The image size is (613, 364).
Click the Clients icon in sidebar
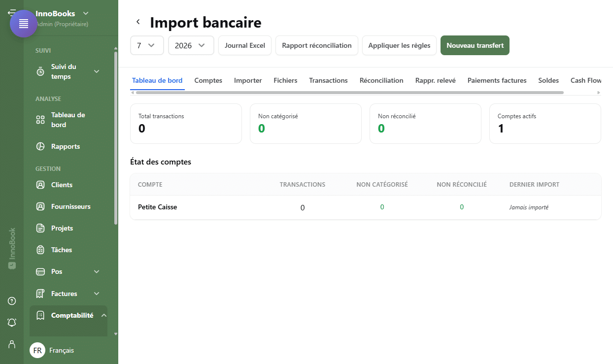coord(40,185)
